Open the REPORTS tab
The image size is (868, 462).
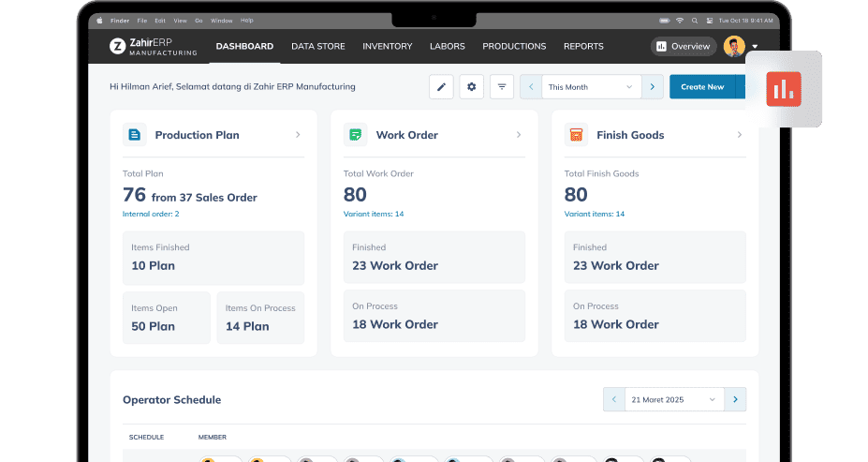coord(583,47)
